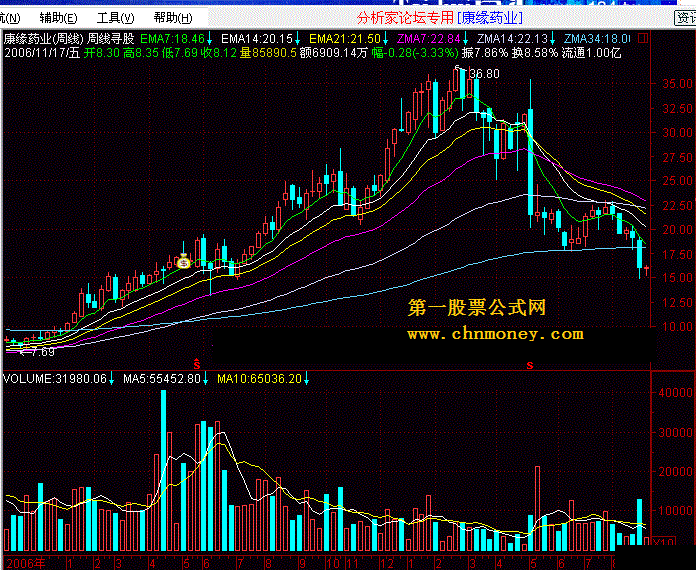Click the cyan arrow after ZMA7:22.84
Viewport: 696px width, 570px height.
click(x=465, y=39)
